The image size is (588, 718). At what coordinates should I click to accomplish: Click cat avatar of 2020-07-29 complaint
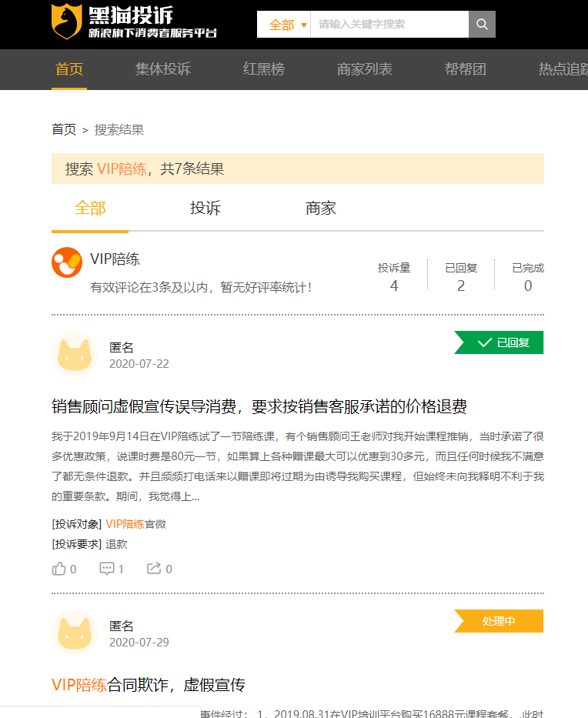75,633
